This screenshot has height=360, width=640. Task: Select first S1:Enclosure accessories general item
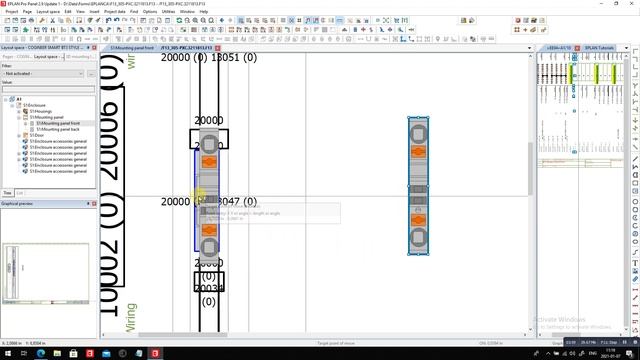tap(58, 141)
